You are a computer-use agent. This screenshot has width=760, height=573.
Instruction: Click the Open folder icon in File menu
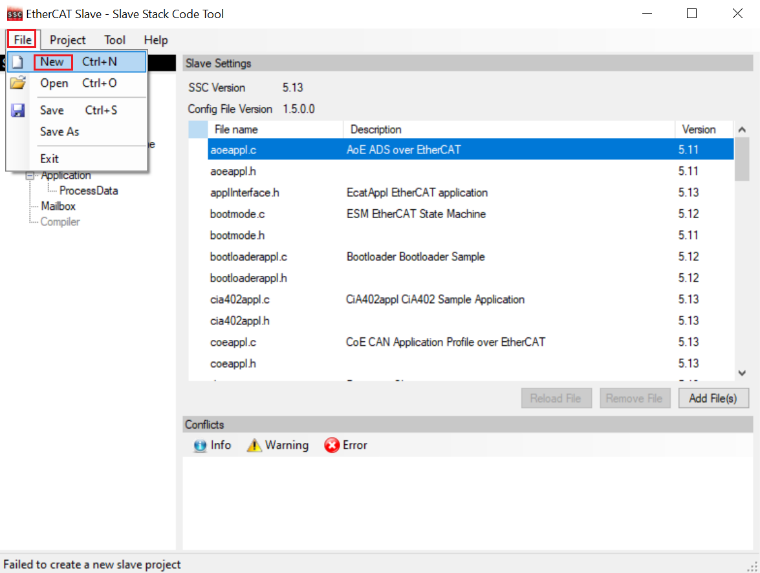click(18, 84)
